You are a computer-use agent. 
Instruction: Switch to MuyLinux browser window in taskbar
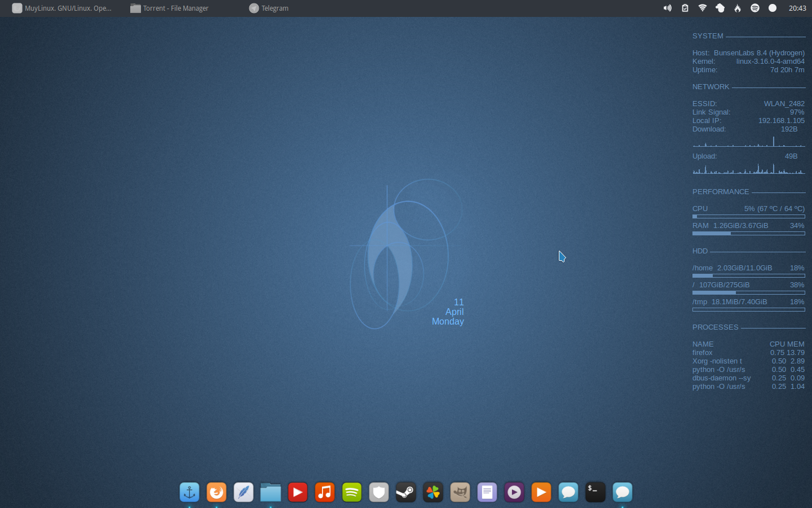pyautogui.click(x=63, y=8)
